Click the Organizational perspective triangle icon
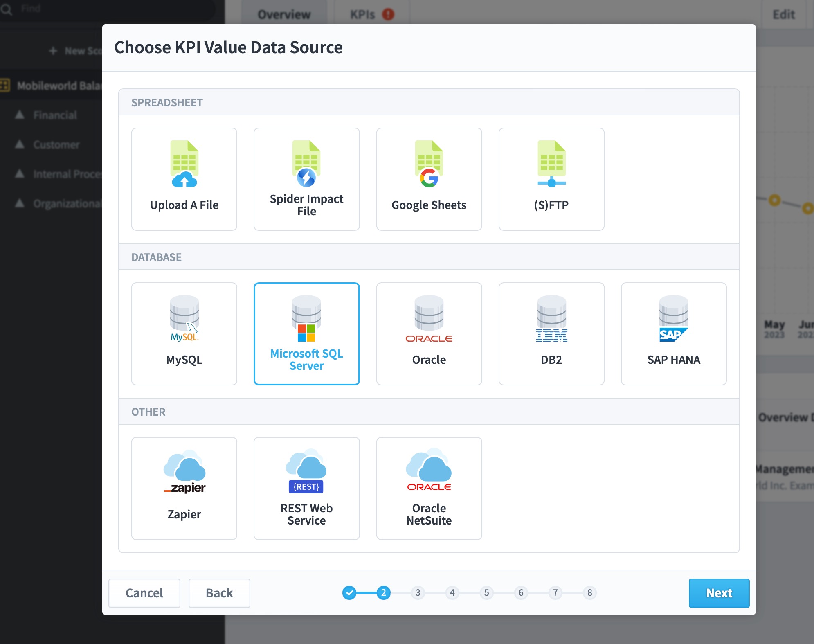Image resolution: width=814 pixels, height=644 pixels. tap(20, 203)
